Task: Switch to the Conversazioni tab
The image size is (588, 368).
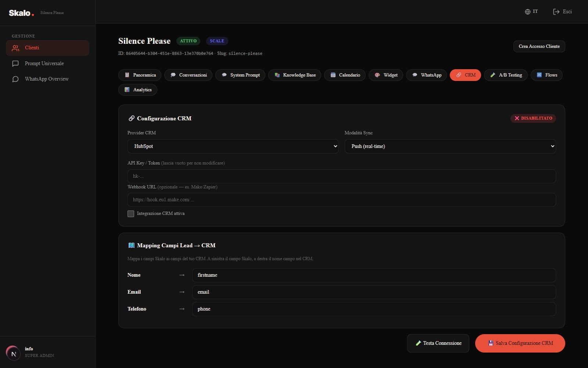Action: (x=189, y=75)
